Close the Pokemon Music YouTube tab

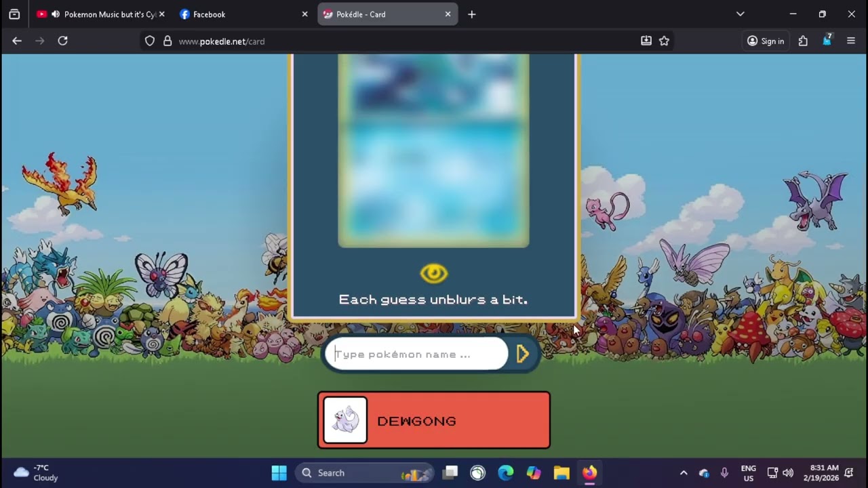click(x=161, y=14)
